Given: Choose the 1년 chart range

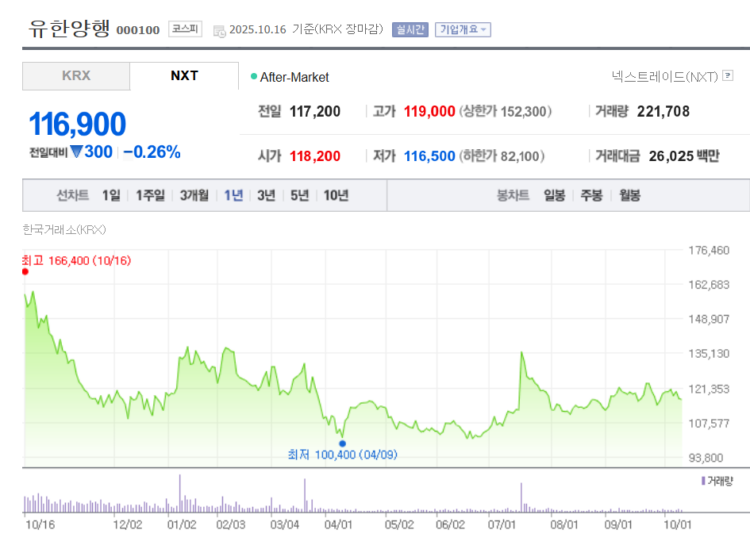Looking at the screenshot, I should pos(234,195).
